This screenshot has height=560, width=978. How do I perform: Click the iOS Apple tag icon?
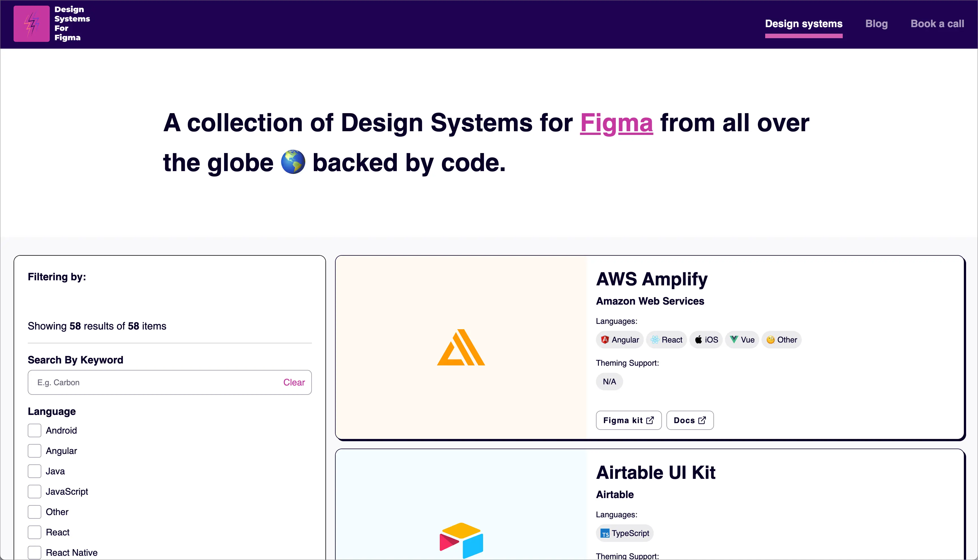[x=698, y=340]
